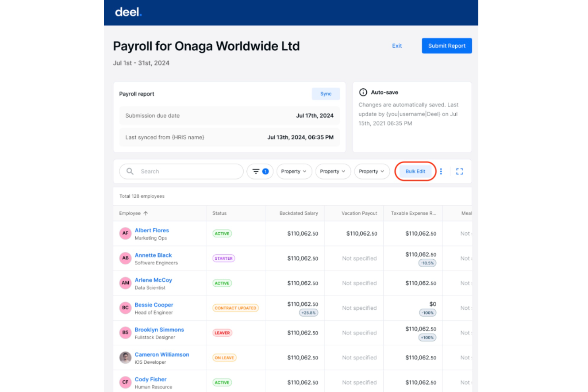Click the BC avatar for Bessie Cooper
Screen dimensions: 588x392
coord(126,308)
